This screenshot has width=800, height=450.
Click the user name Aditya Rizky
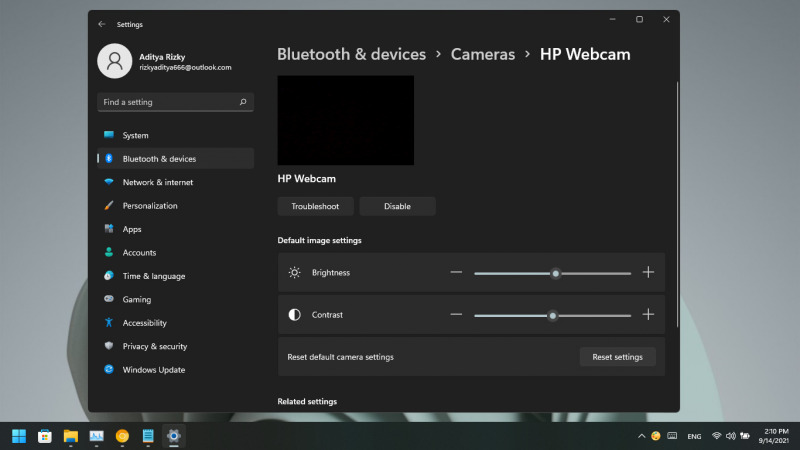(x=162, y=57)
